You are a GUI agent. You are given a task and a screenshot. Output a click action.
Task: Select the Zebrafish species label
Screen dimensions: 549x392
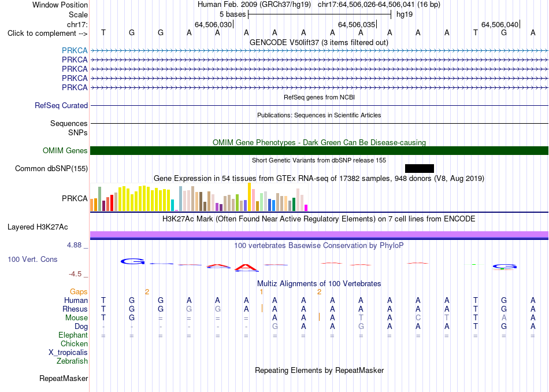[x=72, y=361]
